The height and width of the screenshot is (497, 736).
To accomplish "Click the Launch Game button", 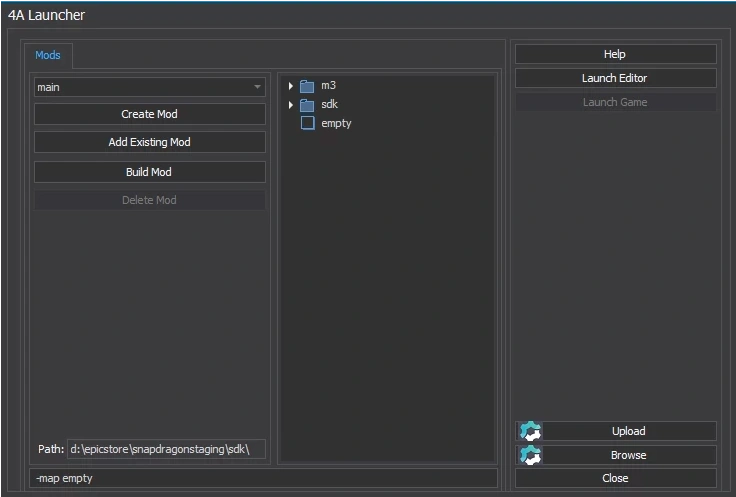I will coord(615,102).
